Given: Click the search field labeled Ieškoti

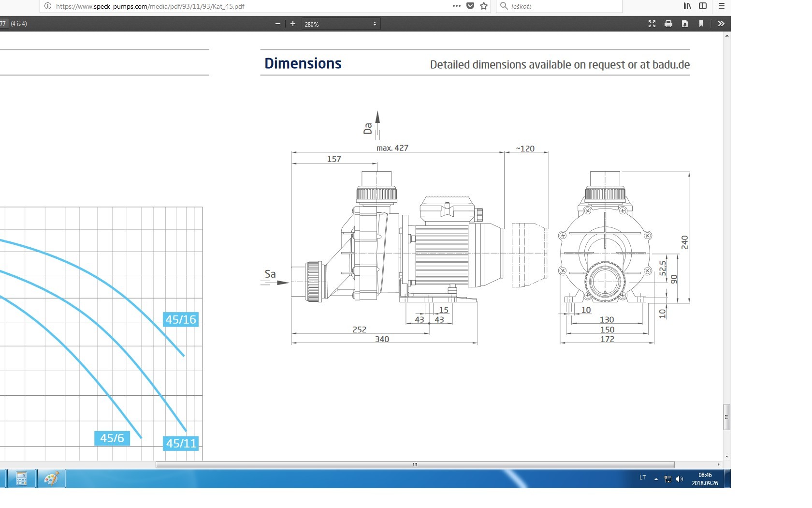Looking at the screenshot, I should (x=559, y=6).
